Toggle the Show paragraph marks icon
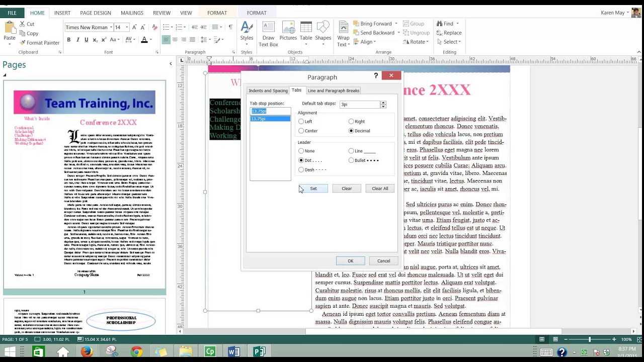Screen dimensions: 644x362 (x=230, y=27)
